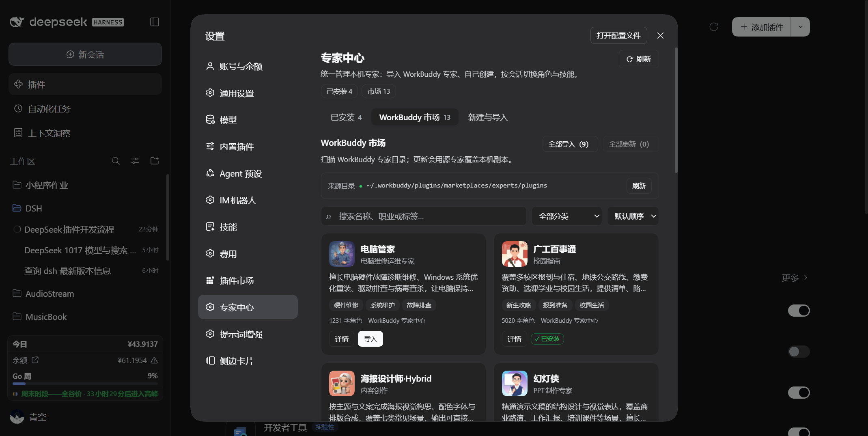Click the 青空 user avatar
The width and height of the screenshot is (868, 436).
click(x=17, y=417)
